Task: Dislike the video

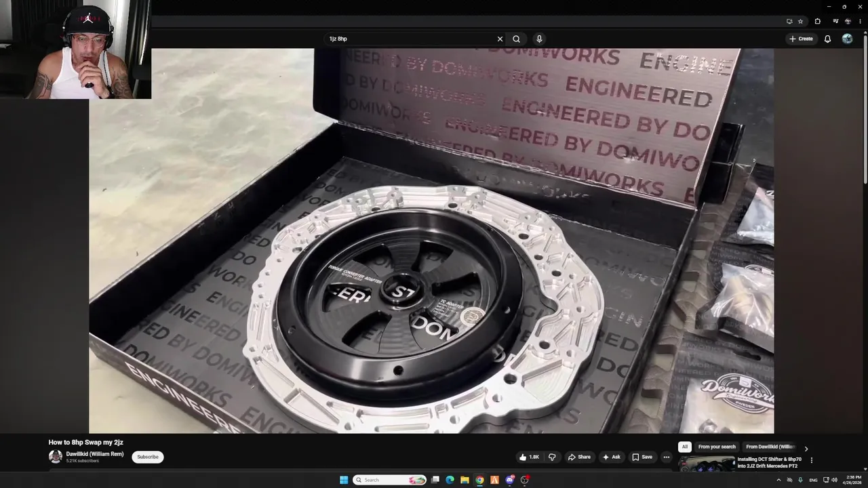Action: tap(552, 457)
